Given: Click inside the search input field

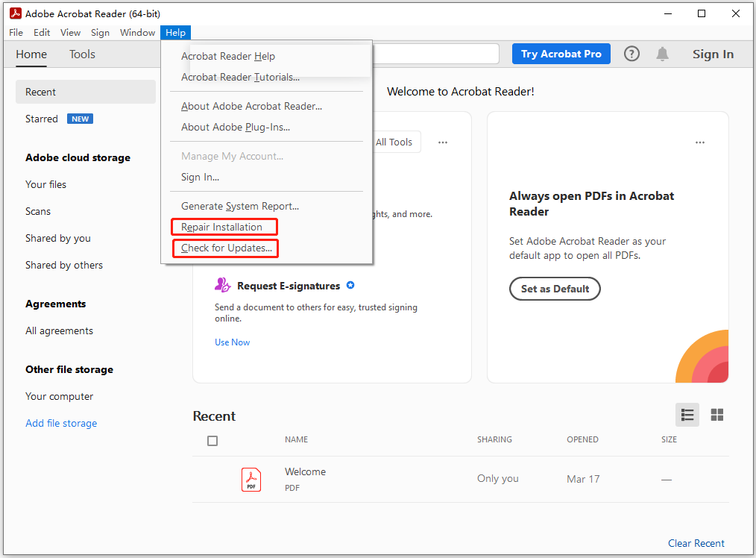Looking at the screenshot, I should tap(436, 54).
